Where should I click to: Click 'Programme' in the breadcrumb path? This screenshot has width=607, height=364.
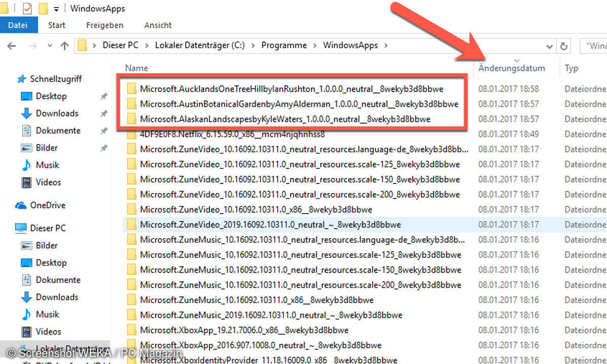(x=284, y=45)
